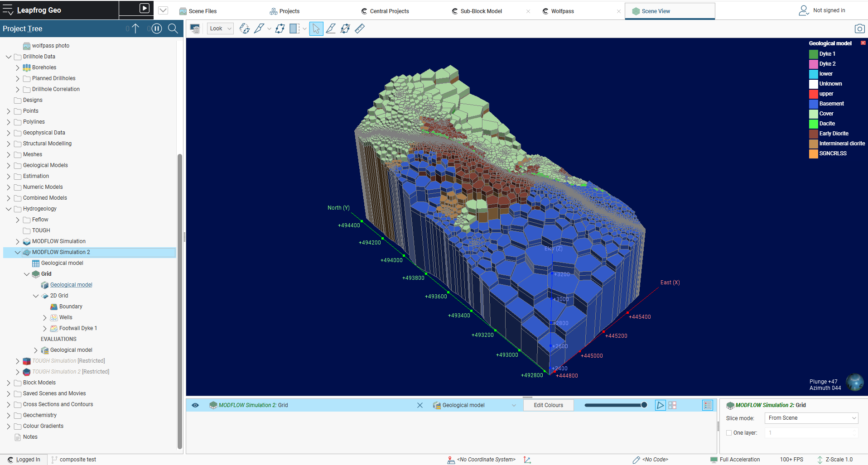Open the search in the Project Tree
Image resolution: width=868 pixels, height=465 pixels.
[x=173, y=28]
